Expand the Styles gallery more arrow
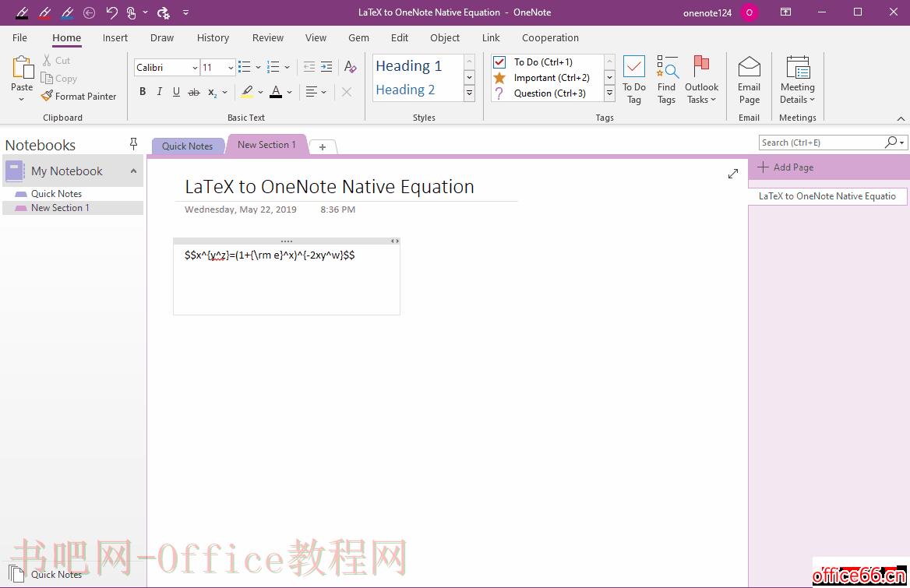The width and height of the screenshot is (910, 588). [470, 93]
